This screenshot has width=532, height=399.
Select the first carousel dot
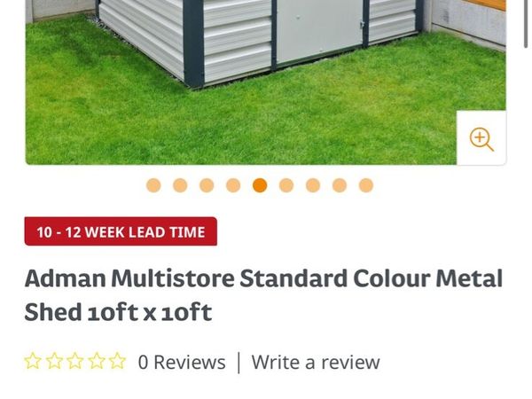point(153,185)
